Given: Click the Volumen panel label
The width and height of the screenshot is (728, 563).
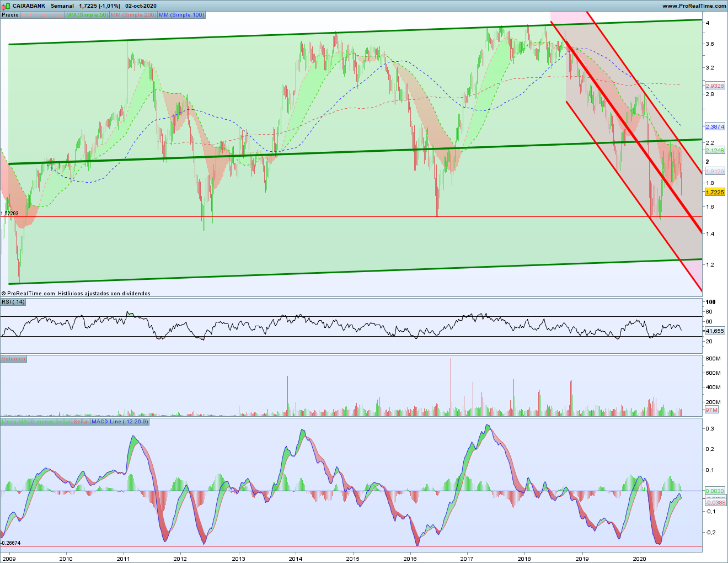Looking at the screenshot, I should click(x=13, y=359).
